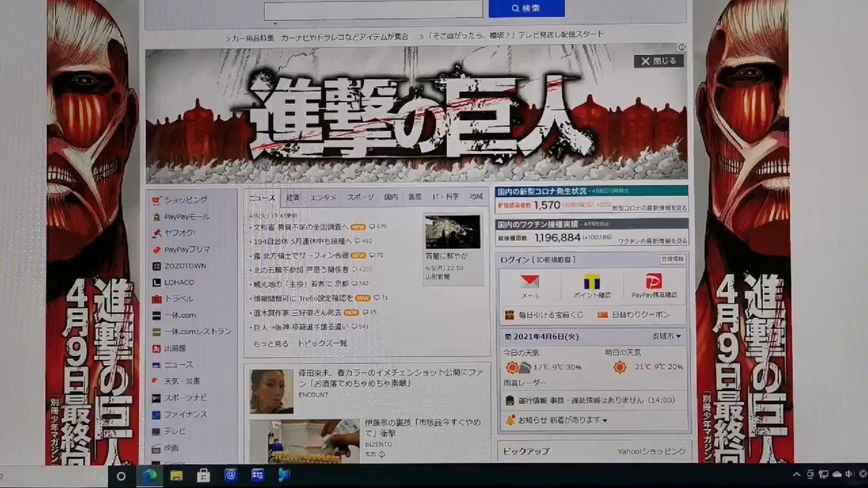
Task: Click the 映画 icon in the sidebar
Action: click(x=156, y=448)
